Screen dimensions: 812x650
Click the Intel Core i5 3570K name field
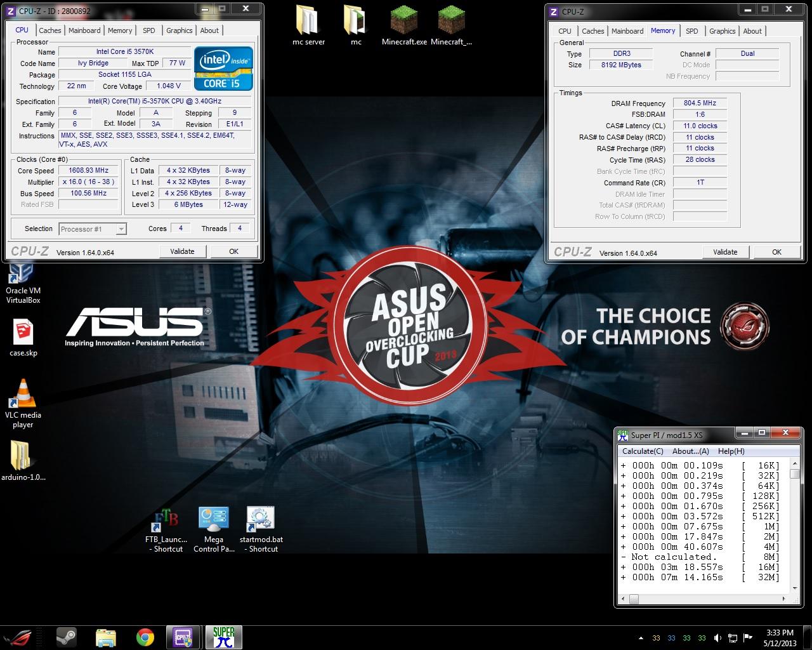point(125,52)
